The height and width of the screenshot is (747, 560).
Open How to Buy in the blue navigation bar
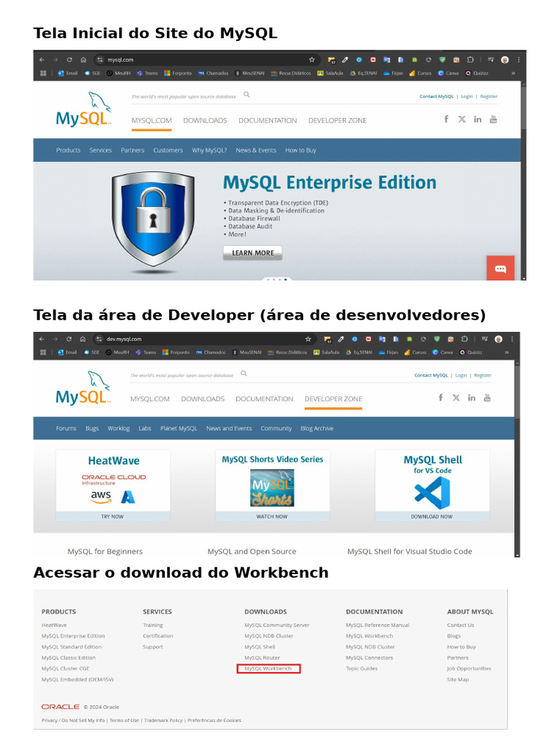point(300,150)
